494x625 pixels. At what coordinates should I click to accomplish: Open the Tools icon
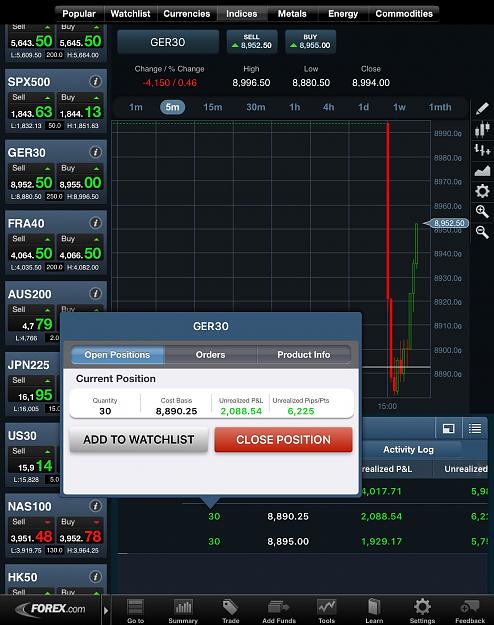327,611
